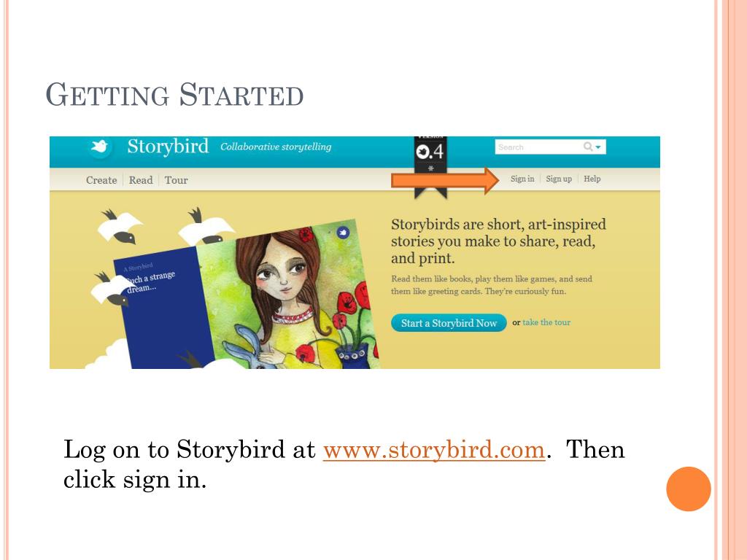
Task: Click the orange circle on the slide
Action: click(x=689, y=489)
